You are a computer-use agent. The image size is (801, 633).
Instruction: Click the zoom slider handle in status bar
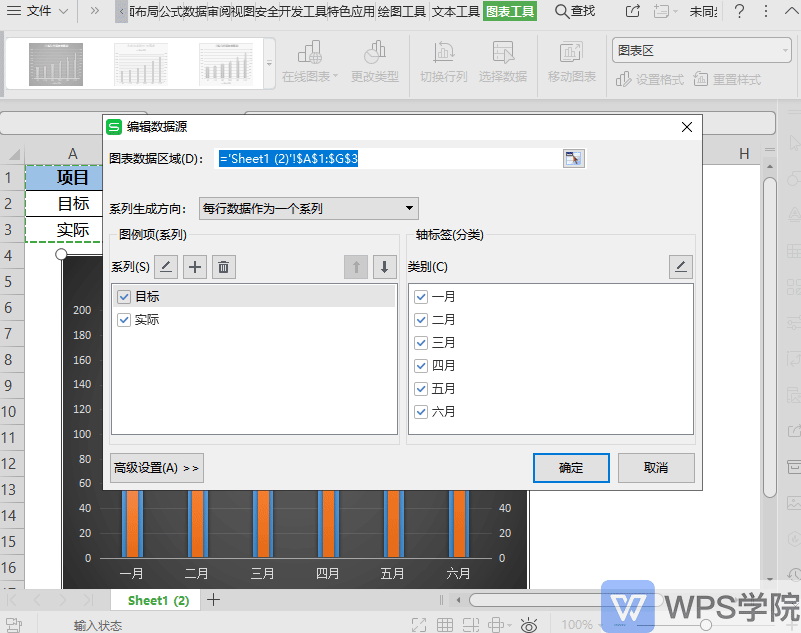(706, 624)
